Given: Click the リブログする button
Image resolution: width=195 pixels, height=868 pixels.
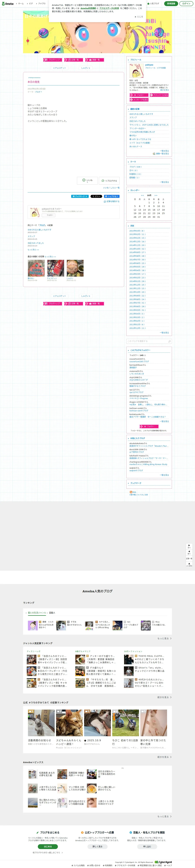Looking at the screenshot, I should coord(109,181).
